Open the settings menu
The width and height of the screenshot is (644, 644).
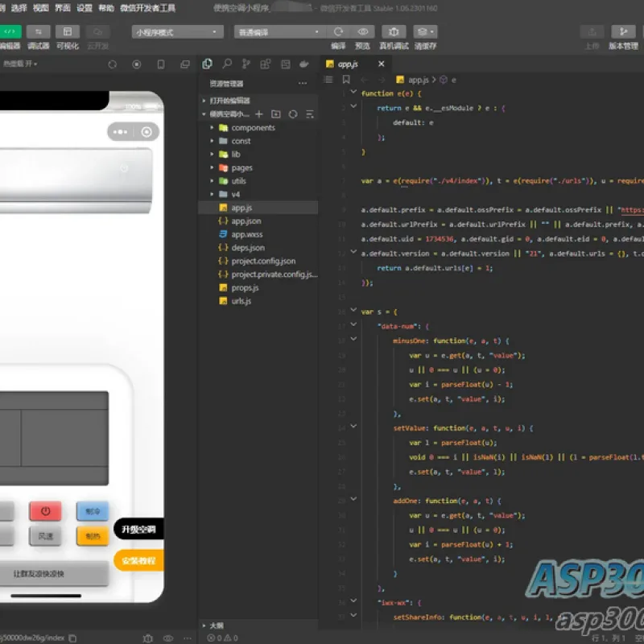tap(85, 8)
